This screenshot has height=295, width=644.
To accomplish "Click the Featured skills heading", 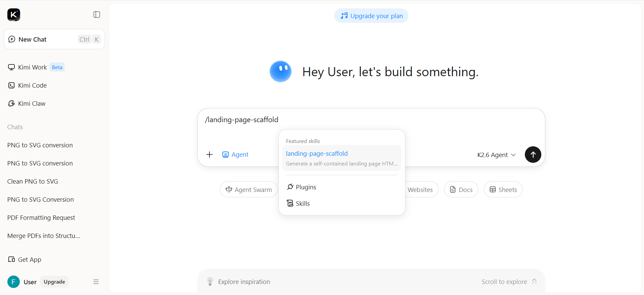I will [303, 141].
